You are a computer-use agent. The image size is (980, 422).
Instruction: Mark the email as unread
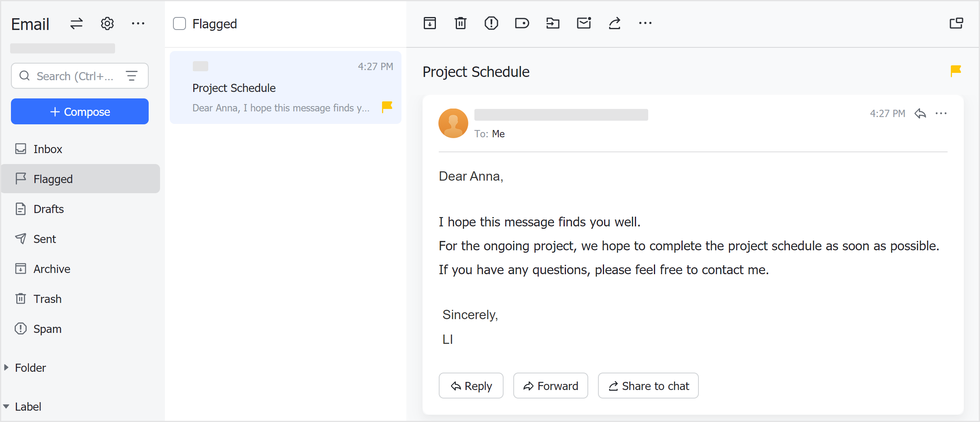point(583,23)
